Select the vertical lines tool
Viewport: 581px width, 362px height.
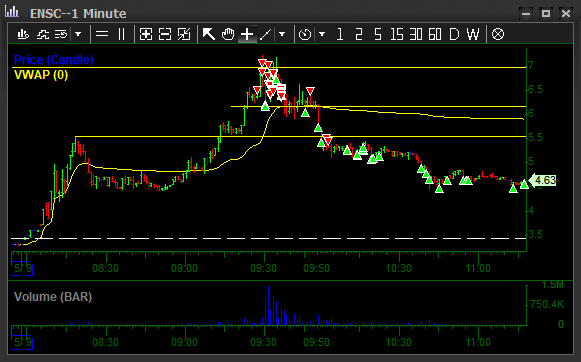tap(122, 34)
